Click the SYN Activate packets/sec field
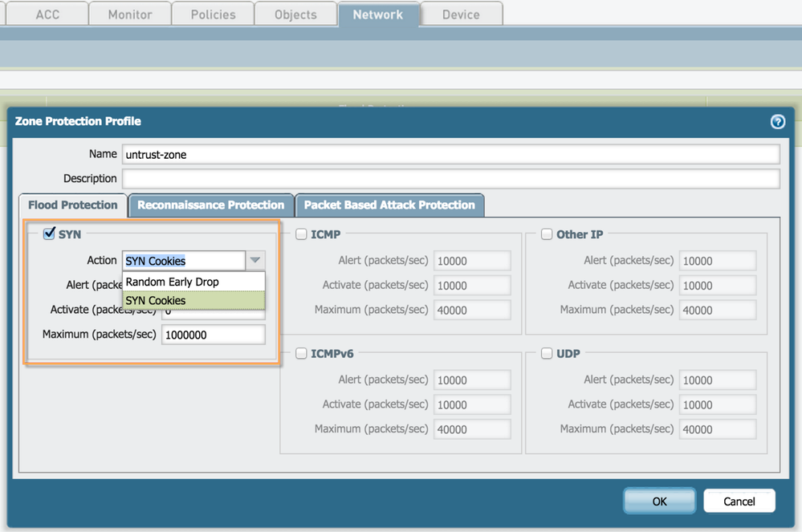The width and height of the screenshot is (802, 532). [214, 315]
